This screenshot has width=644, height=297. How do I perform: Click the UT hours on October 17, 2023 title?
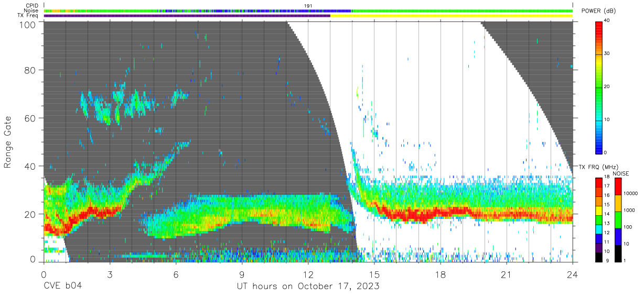(x=308, y=286)
